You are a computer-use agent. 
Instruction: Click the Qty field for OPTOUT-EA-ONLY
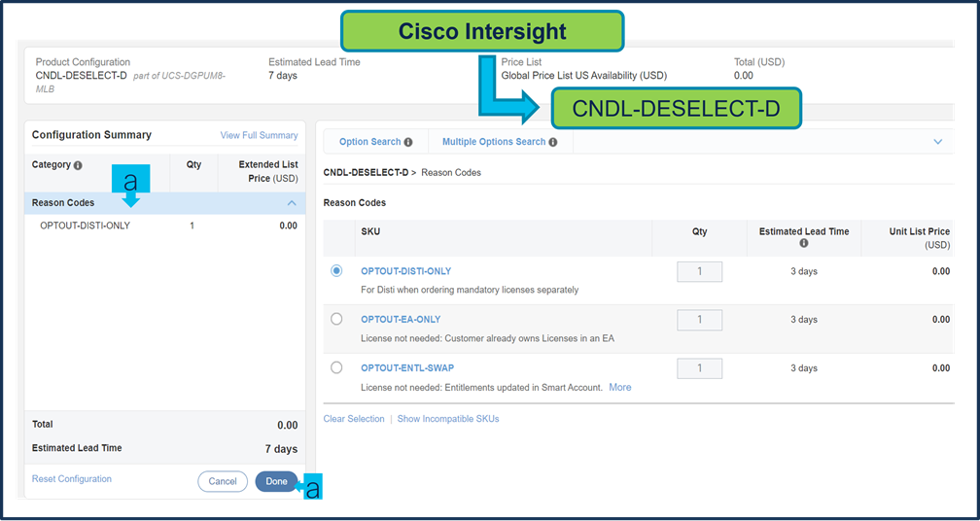tap(699, 320)
